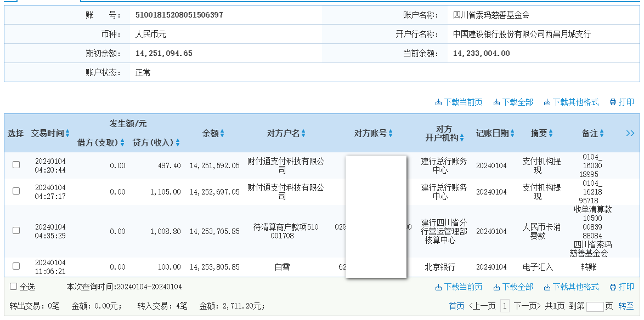
Task: Sort by 摘要 column arrows
Action: coord(551,133)
